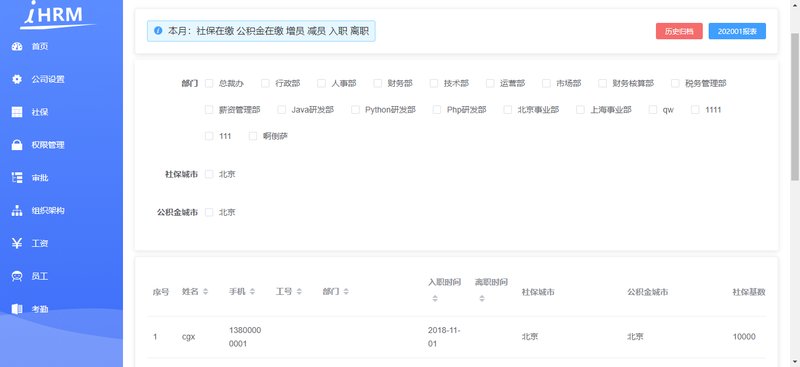Screen dimensions: 800x367
Task: Click the phone number 13800000001
Action: (x=245, y=337)
